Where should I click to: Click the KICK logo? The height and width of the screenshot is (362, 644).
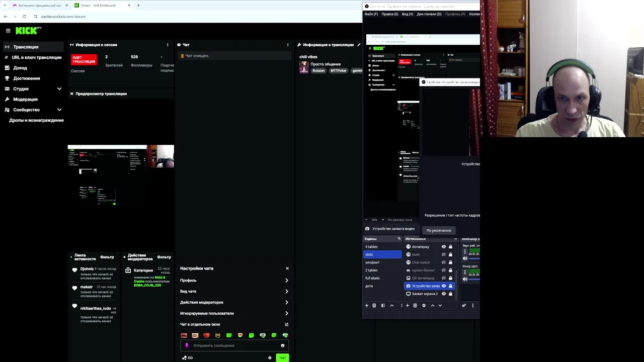pyautogui.click(x=27, y=31)
